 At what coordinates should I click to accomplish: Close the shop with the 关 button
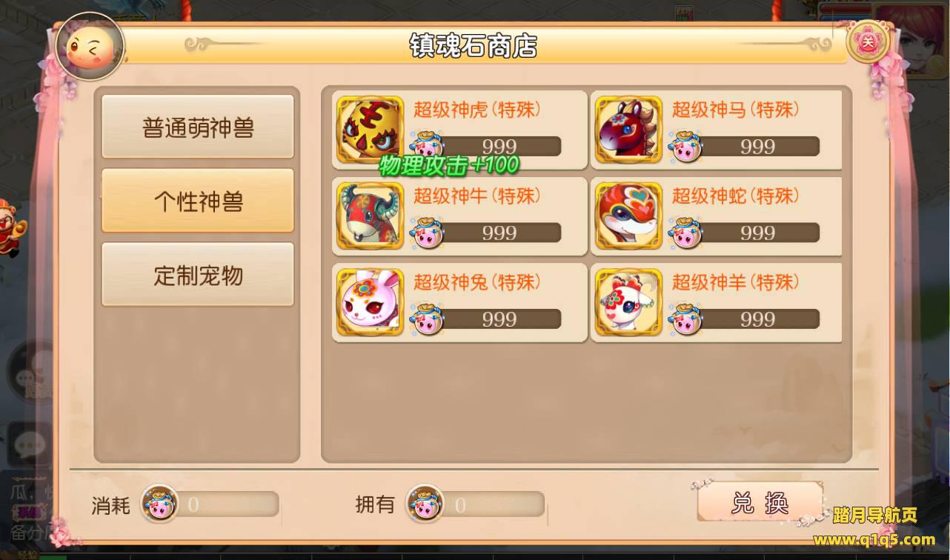(x=868, y=41)
